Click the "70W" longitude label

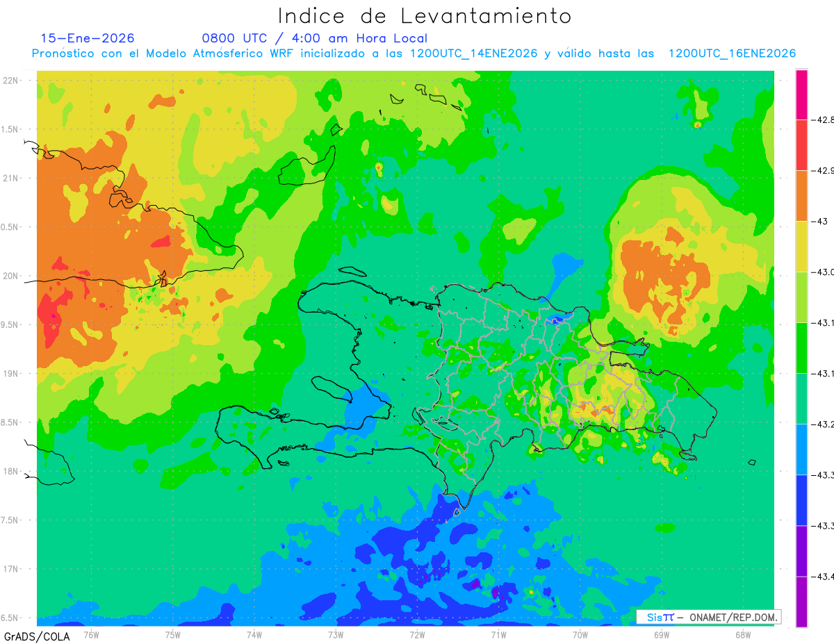pos(580,634)
